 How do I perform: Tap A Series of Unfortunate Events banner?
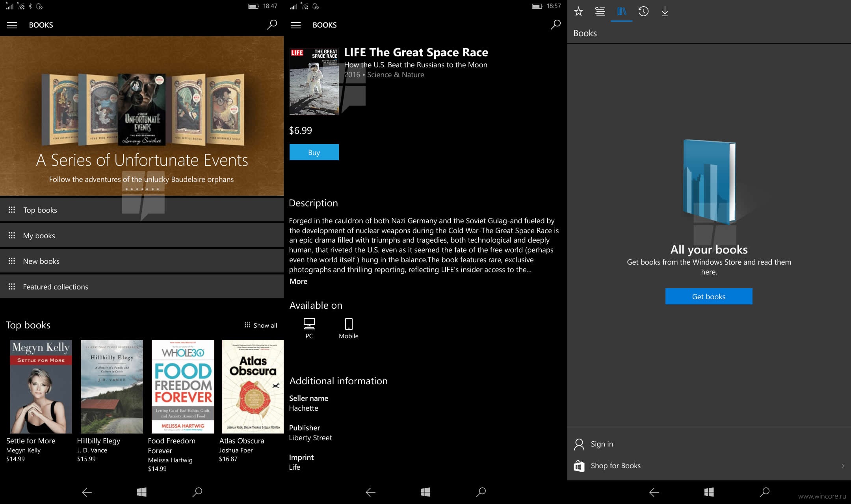pyautogui.click(x=142, y=116)
